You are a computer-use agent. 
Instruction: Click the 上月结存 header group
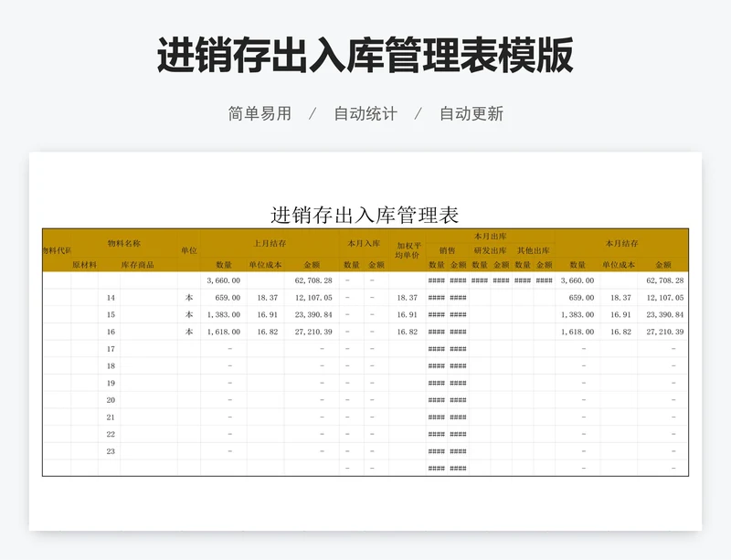(270, 244)
